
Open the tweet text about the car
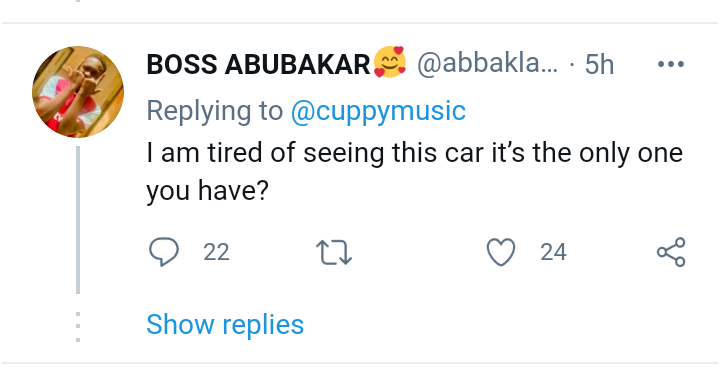click(x=415, y=171)
